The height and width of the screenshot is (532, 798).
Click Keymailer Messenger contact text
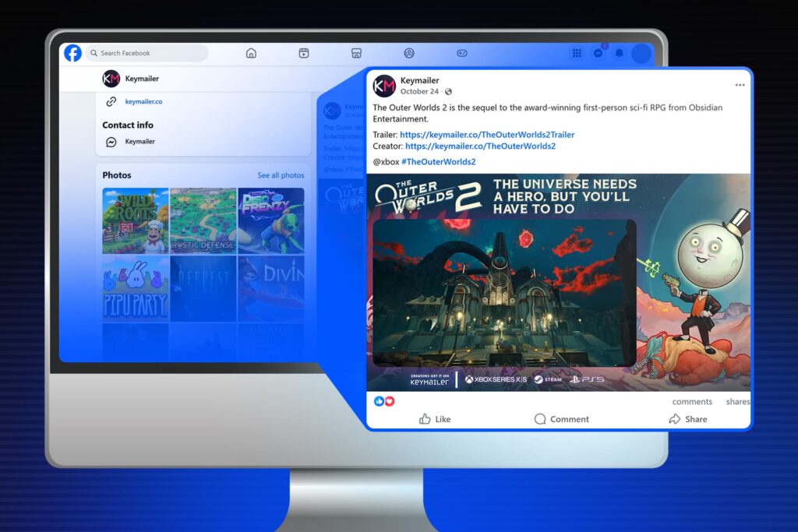pos(140,142)
